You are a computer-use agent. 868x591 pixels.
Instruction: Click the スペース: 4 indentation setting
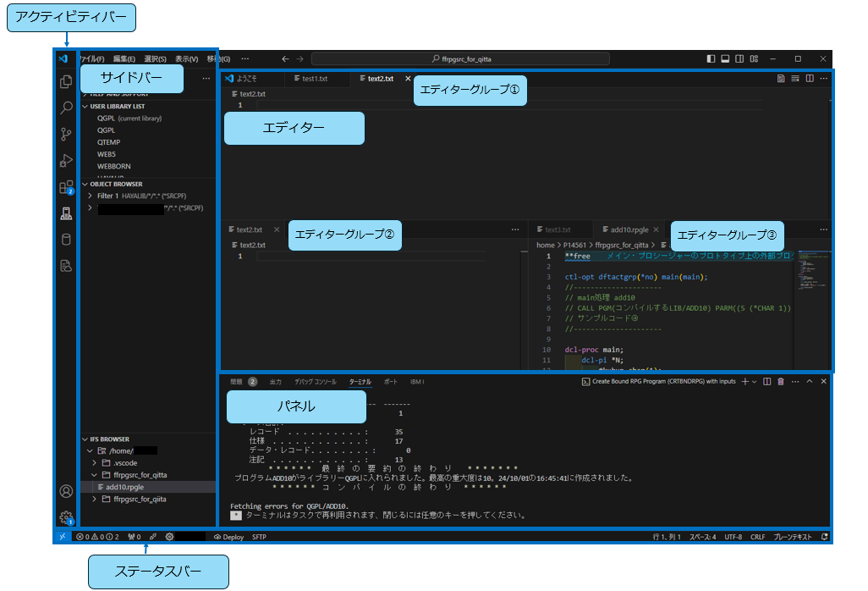(x=702, y=537)
